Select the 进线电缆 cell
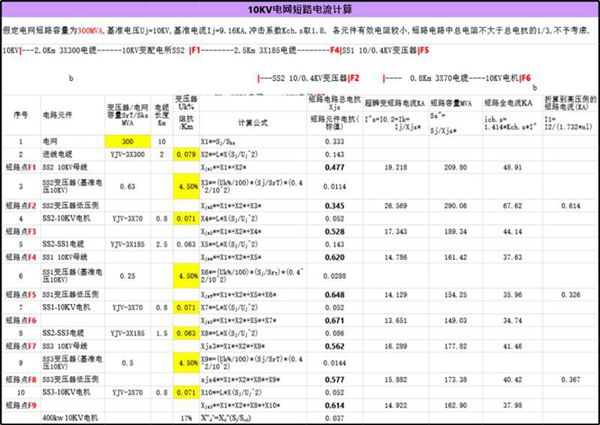This screenshot has width=600, height=425. click(x=57, y=154)
